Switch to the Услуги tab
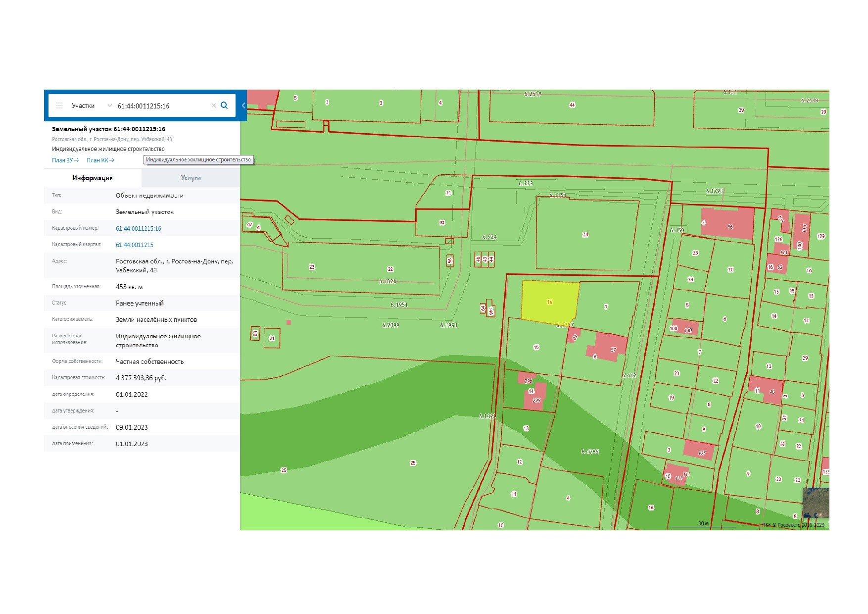Image resolution: width=868 pixels, height=614 pixels. pos(191,178)
